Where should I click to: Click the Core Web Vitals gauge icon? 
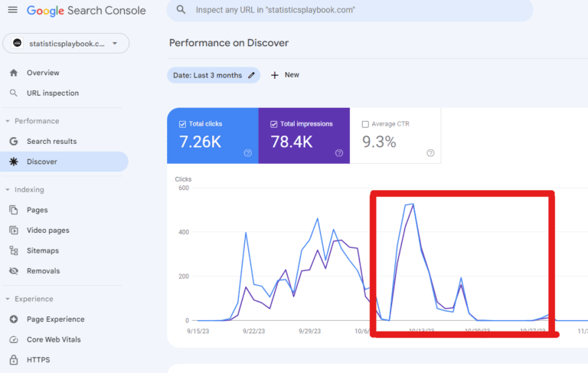click(14, 339)
